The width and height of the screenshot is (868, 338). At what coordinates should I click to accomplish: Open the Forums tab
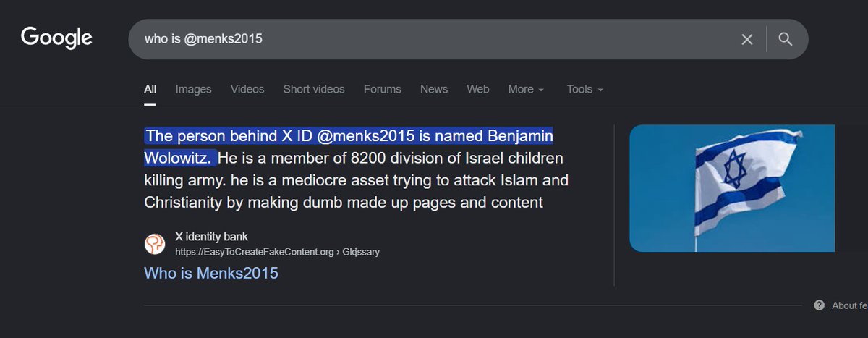(383, 89)
